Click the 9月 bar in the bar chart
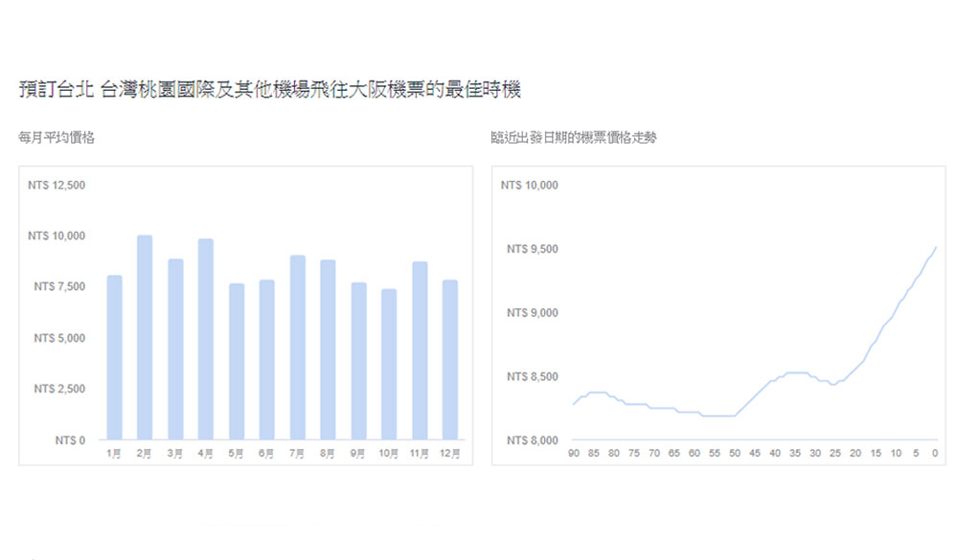The height and width of the screenshot is (560, 958). pos(358,361)
